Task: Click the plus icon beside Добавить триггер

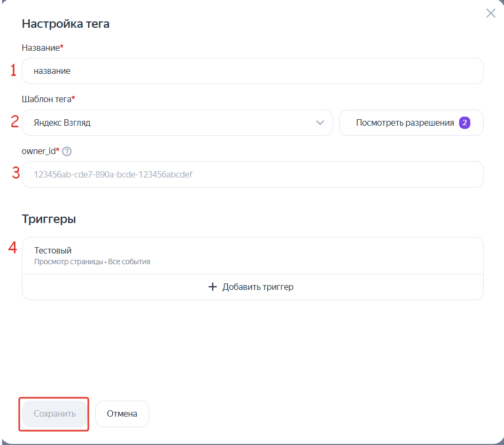Action: pyautogui.click(x=213, y=287)
